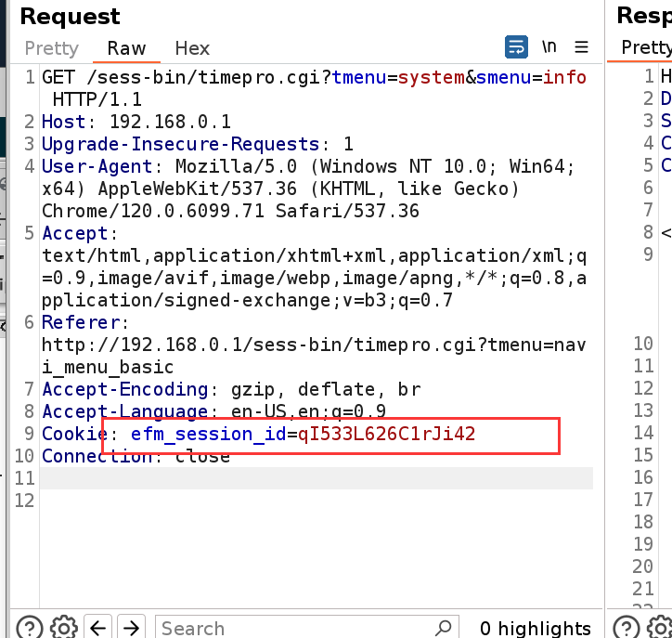Screen dimensions: 672x638
Task: Switch Request view to Hex tab
Action: pyautogui.click(x=192, y=48)
